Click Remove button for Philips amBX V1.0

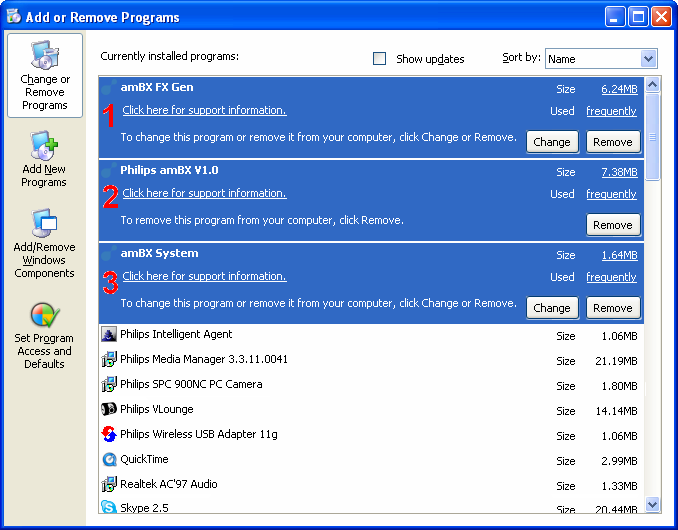613,225
